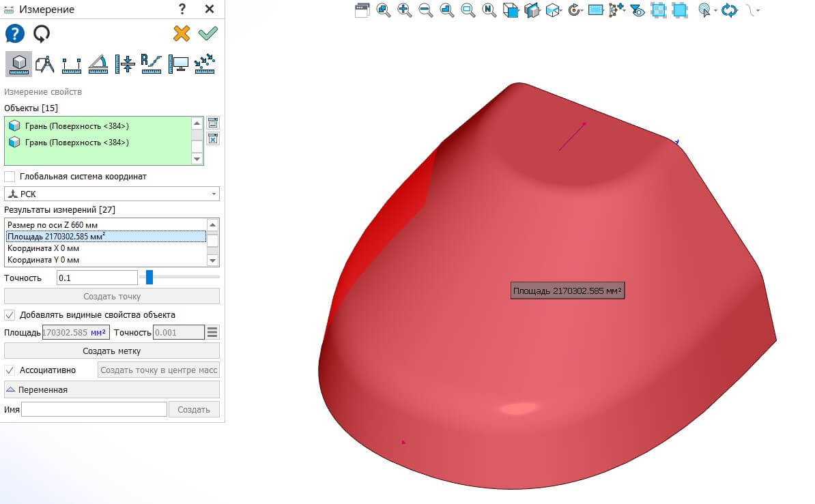Select the angle measurement tool icon
This screenshot has width=815, height=504.
click(x=98, y=63)
